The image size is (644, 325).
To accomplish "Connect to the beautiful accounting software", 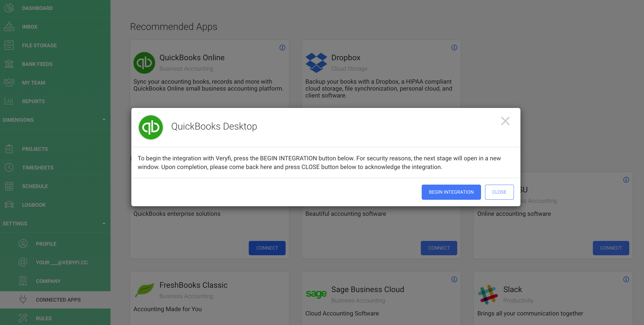I will click(x=438, y=248).
